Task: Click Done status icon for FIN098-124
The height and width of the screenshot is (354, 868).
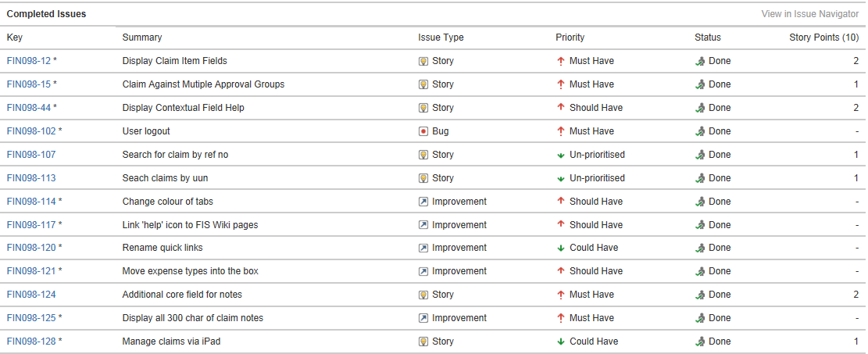Action: tap(700, 295)
